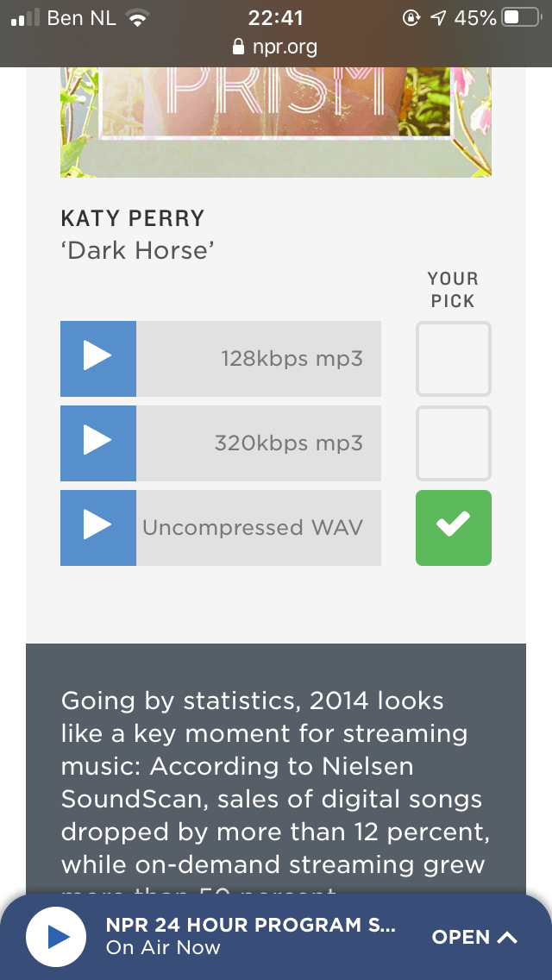
Task: Tap the PRISM album cover image
Action: (x=276, y=122)
